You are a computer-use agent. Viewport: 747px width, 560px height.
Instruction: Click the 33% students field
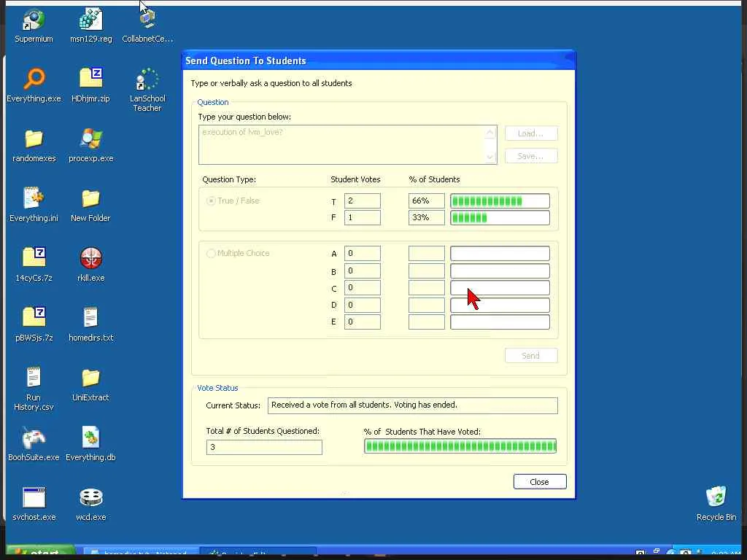(x=426, y=217)
